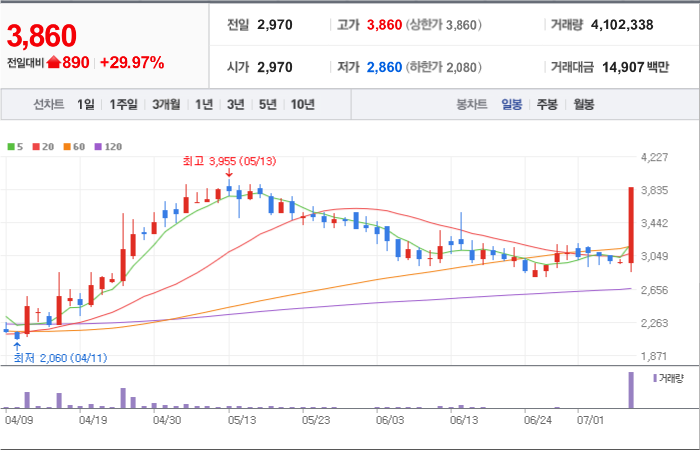Click the 하한가 2,080 lower limit text

coord(444,67)
